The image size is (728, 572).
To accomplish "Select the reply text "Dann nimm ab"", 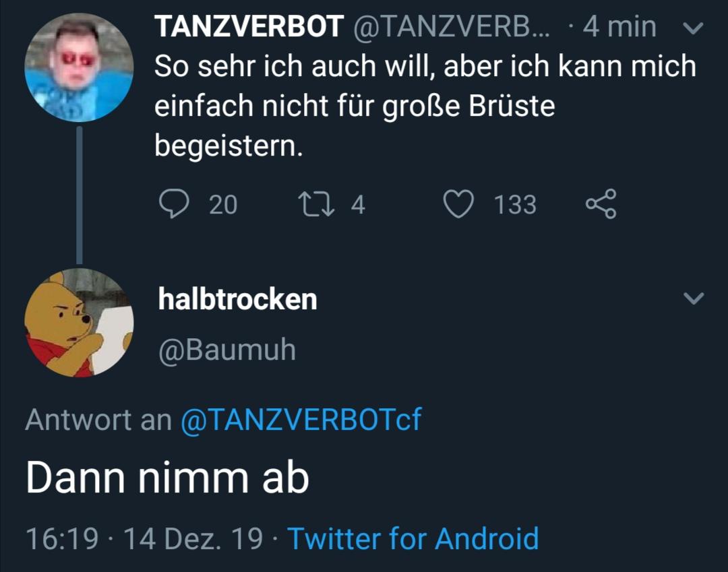I will pyautogui.click(x=167, y=478).
